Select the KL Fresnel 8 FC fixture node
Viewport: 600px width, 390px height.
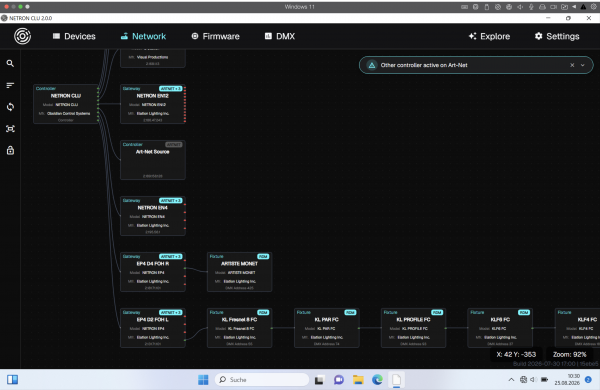coord(240,328)
